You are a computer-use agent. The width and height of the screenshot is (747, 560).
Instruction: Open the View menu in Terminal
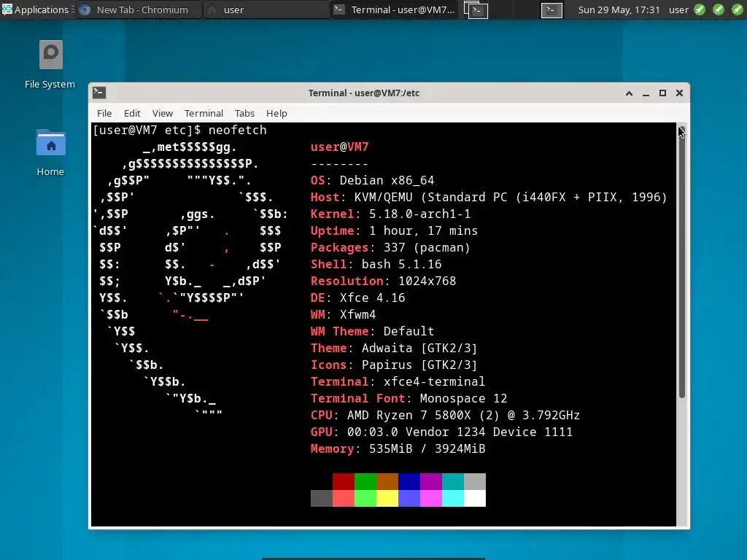point(163,113)
